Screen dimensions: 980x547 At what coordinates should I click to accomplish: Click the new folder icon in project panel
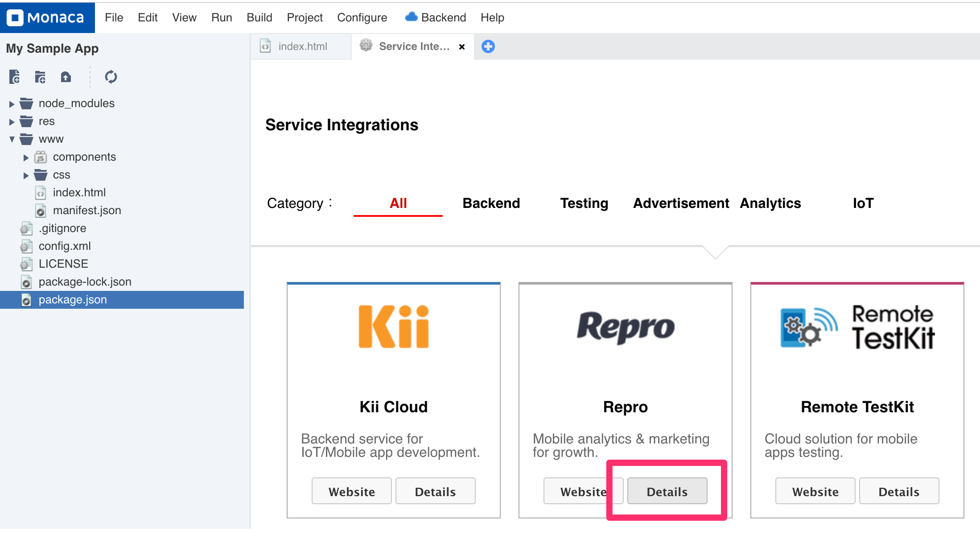[x=40, y=77]
